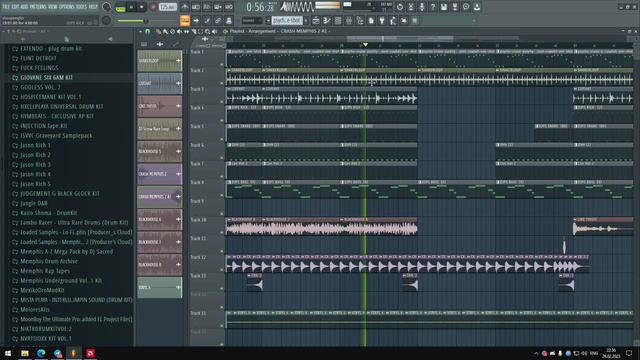640x360 pixels.
Task: Open the playlist view button
Action: pos(316,20)
